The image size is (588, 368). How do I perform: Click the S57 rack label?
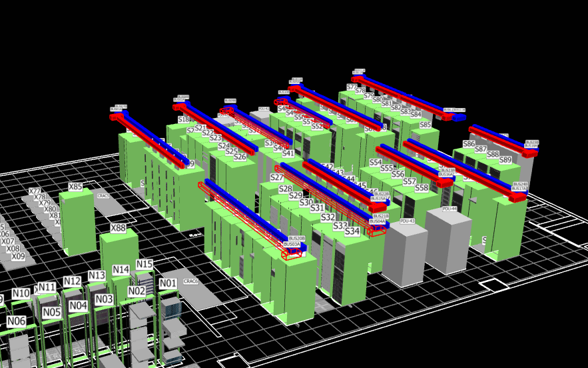410,181
